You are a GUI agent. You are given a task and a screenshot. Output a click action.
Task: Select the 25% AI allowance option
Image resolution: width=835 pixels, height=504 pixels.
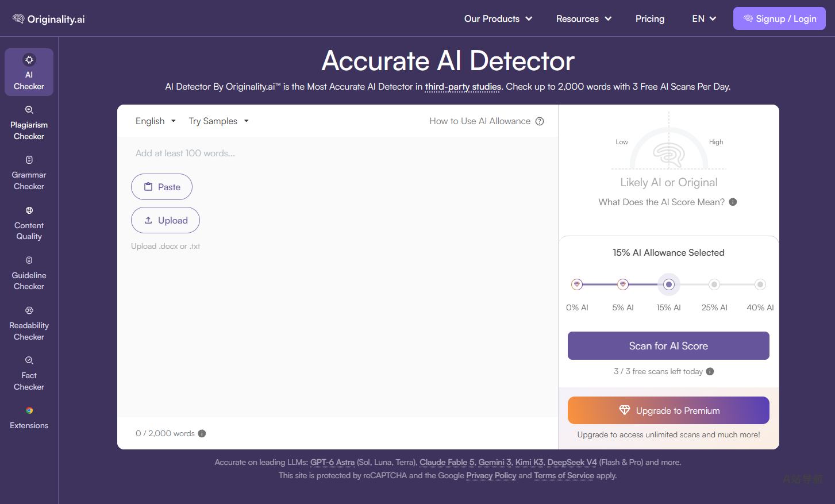pos(714,284)
